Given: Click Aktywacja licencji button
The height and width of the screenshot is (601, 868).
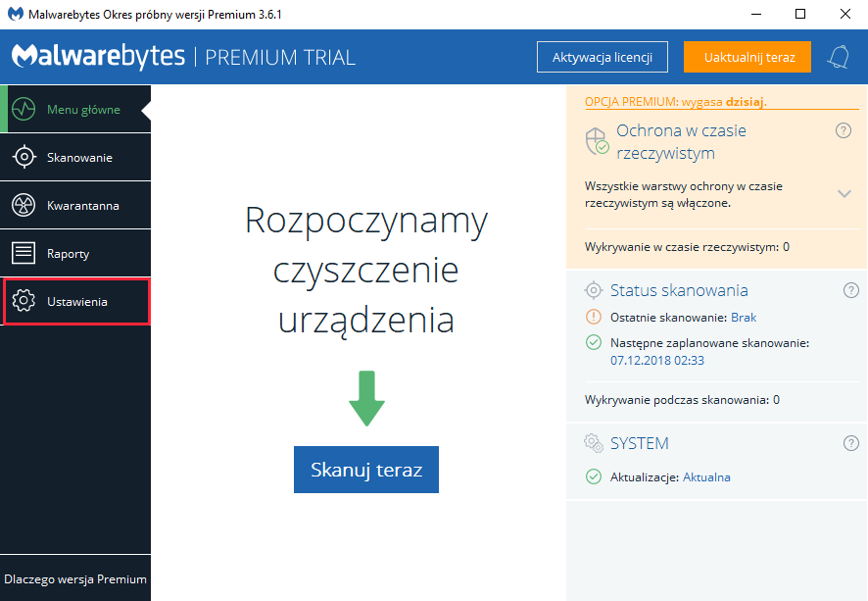Looking at the screenshot, I should (x=603, y=57).
